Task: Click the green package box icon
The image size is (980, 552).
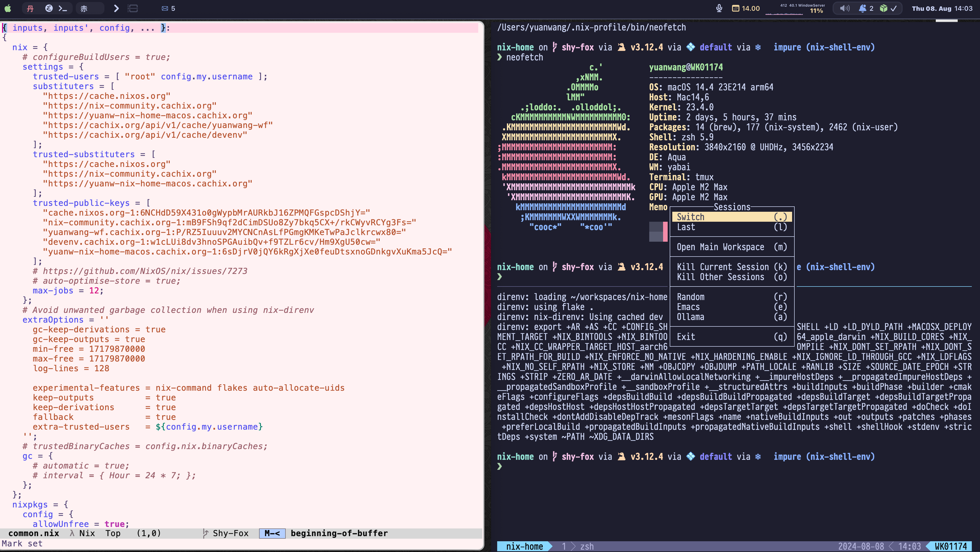Action: (x=883, y=8)
